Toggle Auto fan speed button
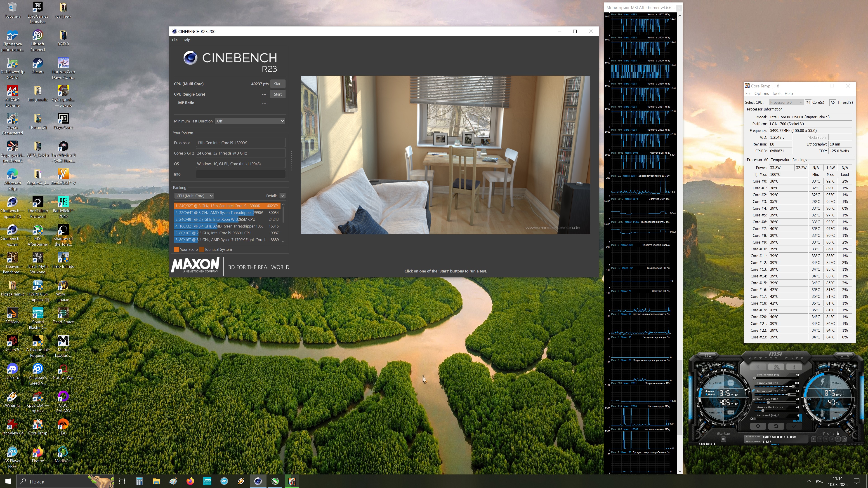Viewport: 868px width, 488px height. click(798, 421)
